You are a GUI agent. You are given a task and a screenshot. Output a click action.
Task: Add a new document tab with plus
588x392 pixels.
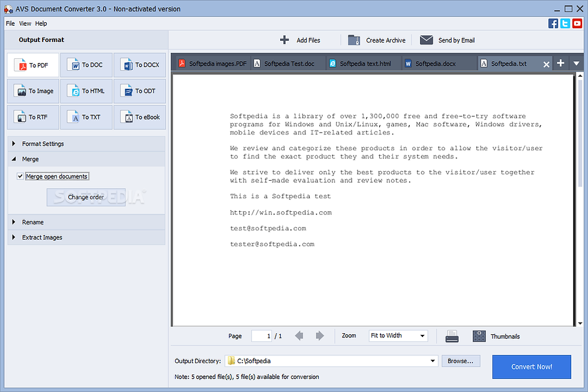point(560,63)
